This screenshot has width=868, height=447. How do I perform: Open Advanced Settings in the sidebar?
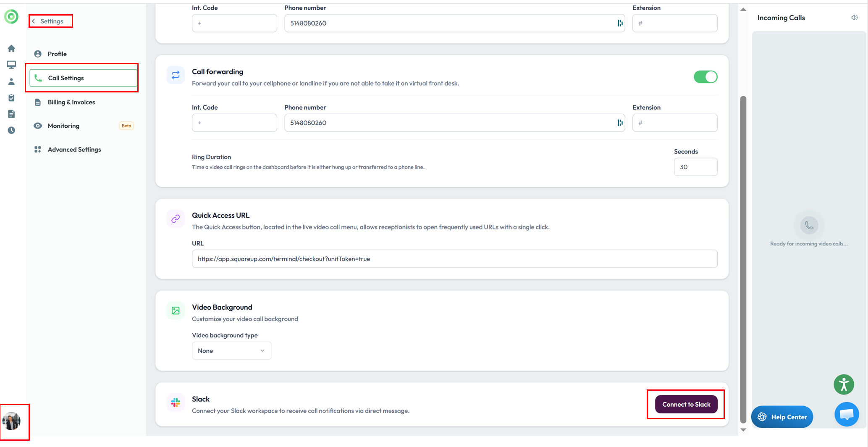[74, 150]
